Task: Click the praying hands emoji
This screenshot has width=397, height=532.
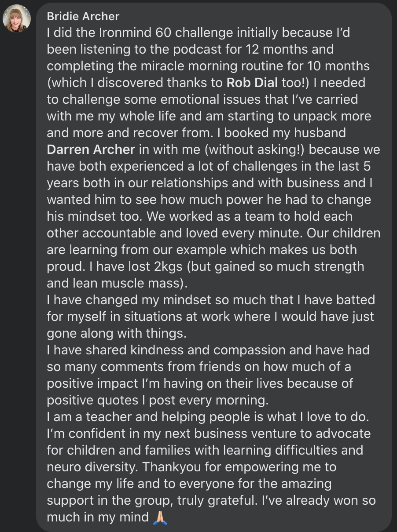Action: [160, 517]
